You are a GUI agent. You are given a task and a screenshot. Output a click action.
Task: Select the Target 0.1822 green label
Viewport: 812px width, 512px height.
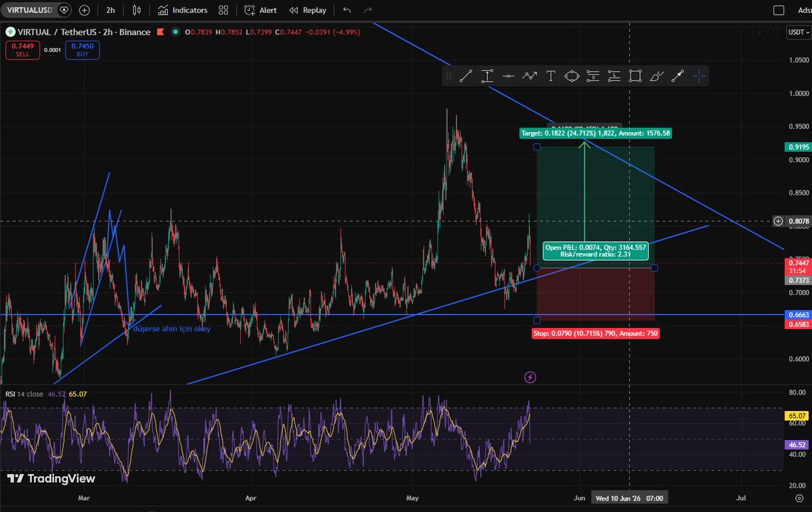coord(595,134)
